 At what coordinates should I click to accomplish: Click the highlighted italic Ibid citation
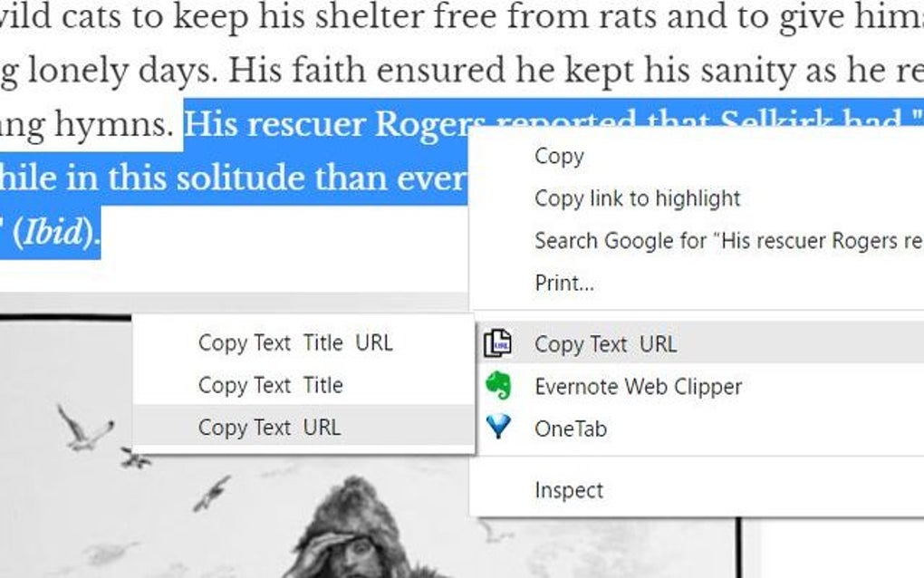pyautogui.click(x=53, y=233)
